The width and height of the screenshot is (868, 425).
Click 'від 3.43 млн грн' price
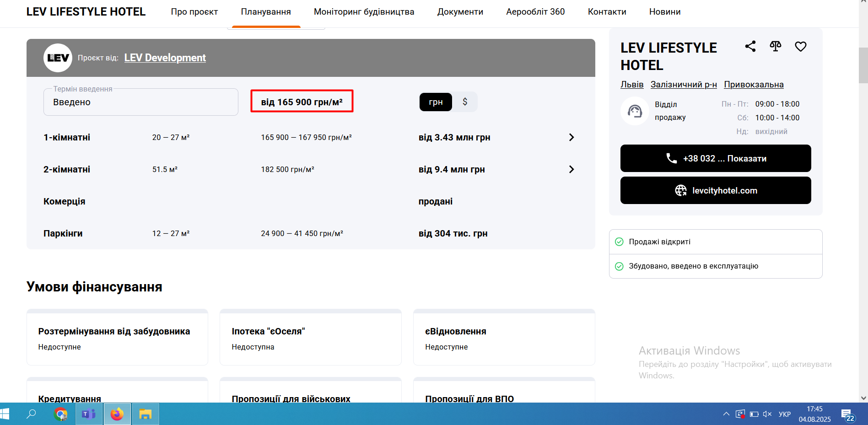tap(454, 137)
